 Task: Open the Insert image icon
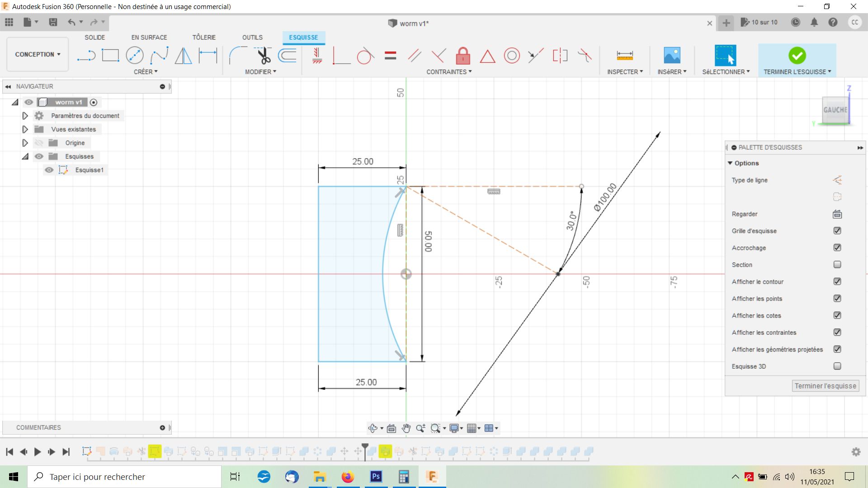pyautogui.click(x=672, y=56)
